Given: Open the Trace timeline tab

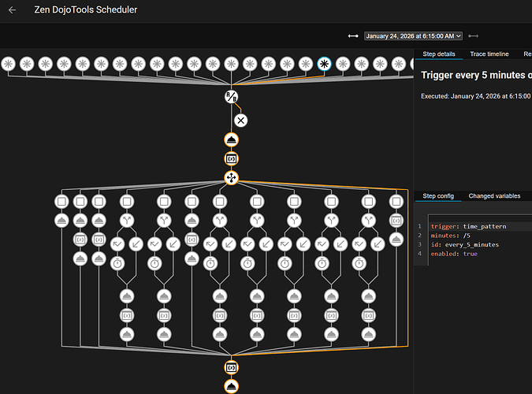Looking at the screenshot, I should click(489, 54).
